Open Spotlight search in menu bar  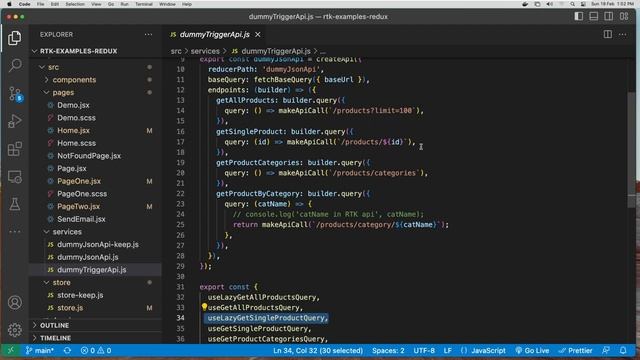572,4
